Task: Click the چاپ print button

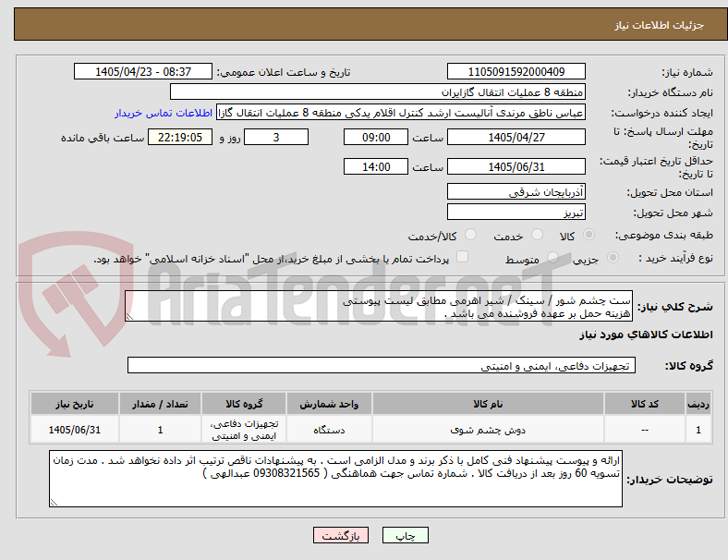Action: (x=406, y=535)
